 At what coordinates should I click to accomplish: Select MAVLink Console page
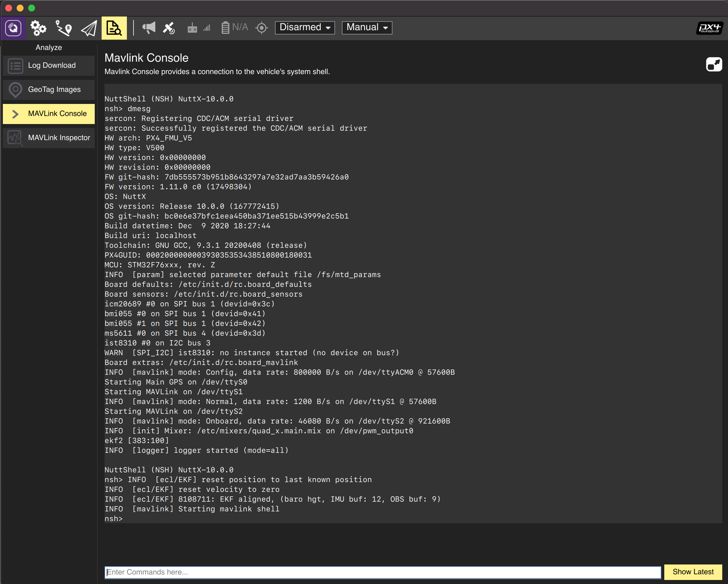49,114
